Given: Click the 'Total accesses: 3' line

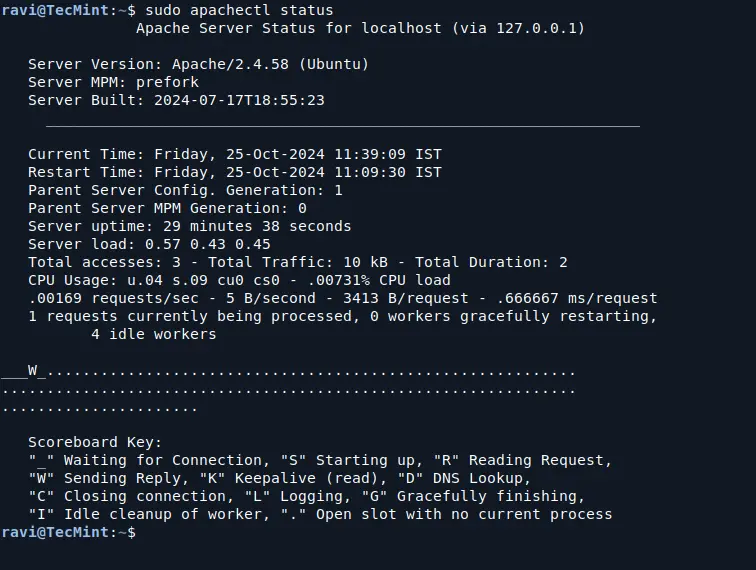Looking at the screenshot, I should point(297,262).
